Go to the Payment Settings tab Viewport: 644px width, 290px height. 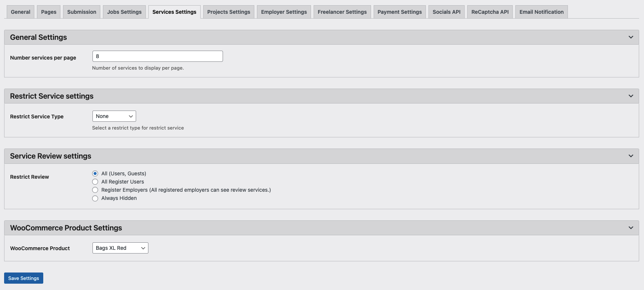coord(399,12)
